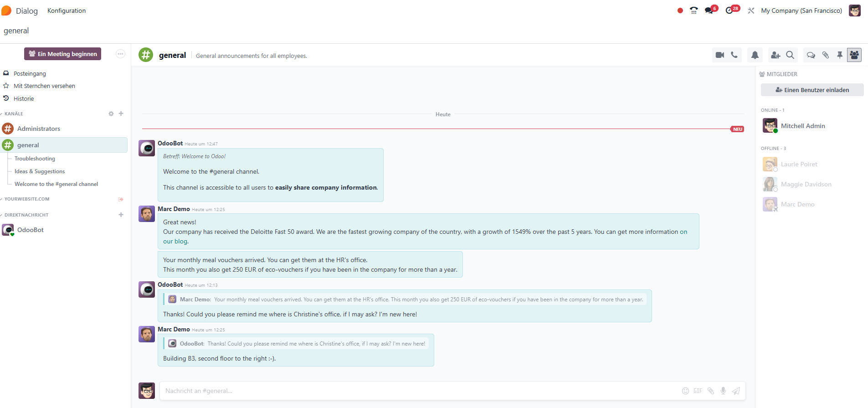This screenshot has height=408, width=868.
Task: Click the voice message microphone icon
Action: point(723,391)
